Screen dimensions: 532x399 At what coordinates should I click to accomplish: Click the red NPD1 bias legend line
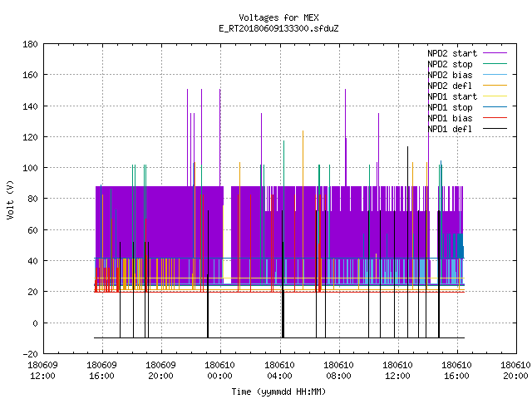(495, 118)
